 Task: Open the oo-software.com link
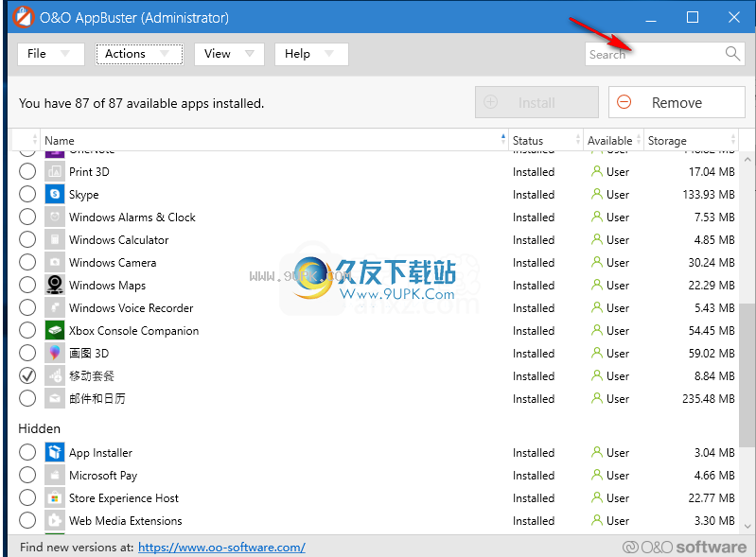pos(221,548)
